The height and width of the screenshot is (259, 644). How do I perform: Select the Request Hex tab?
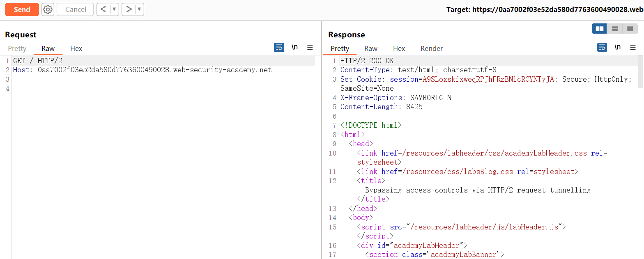(76, 48)
